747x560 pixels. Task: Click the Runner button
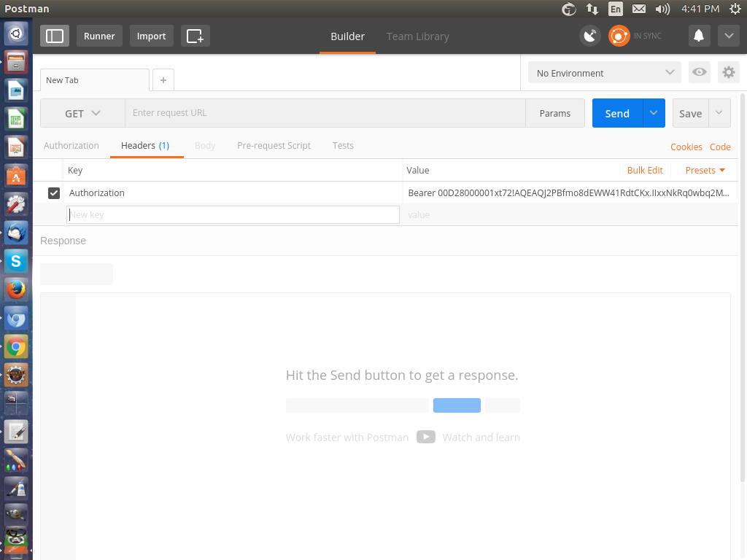coord(99,36)
